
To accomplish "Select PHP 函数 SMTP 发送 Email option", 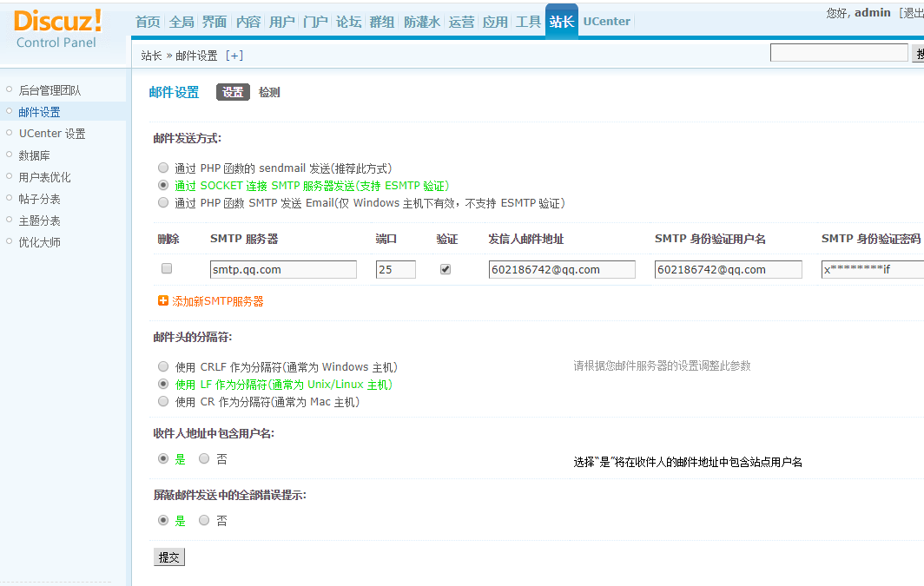I will tap(163, 202).
